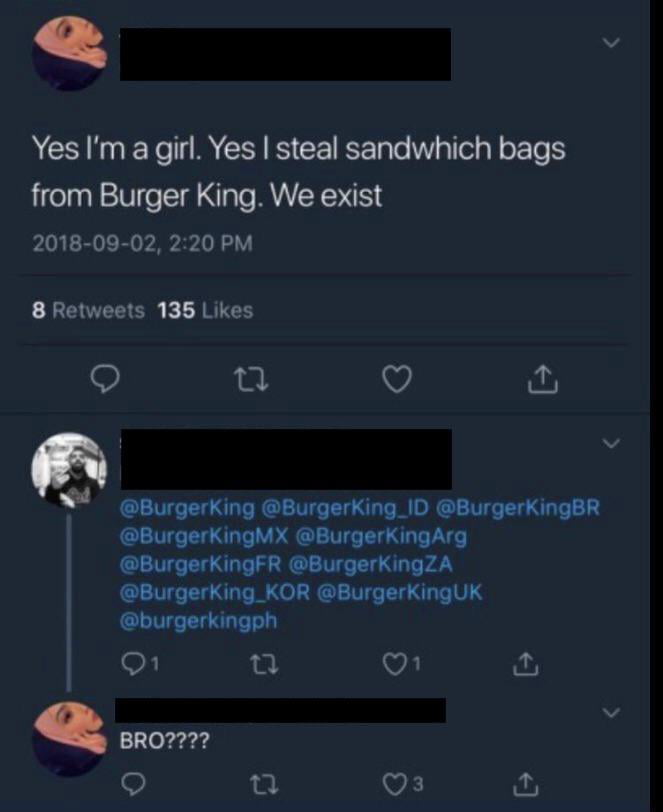
Task: Reply to the sandwich bag tweet
Action: pos(105,378)
